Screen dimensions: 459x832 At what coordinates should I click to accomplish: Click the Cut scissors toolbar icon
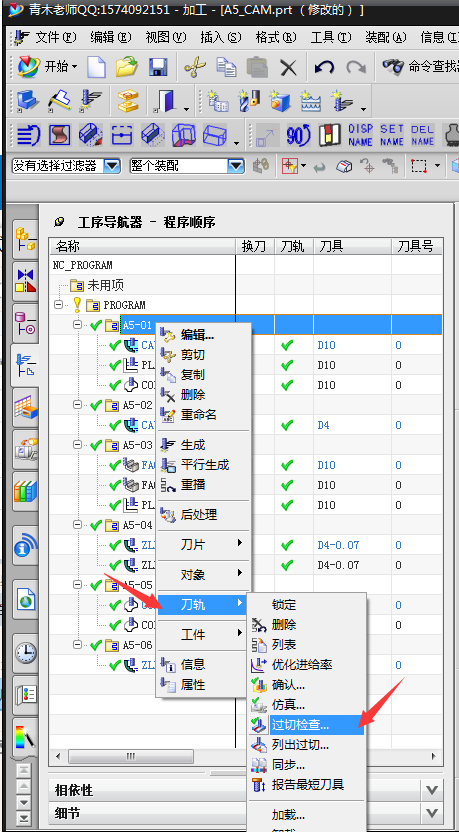(x=195, y=67)
